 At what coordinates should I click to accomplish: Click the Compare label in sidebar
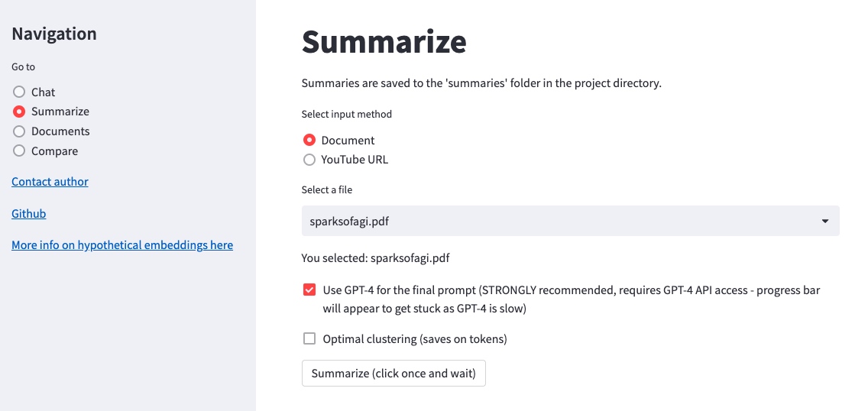(x=54, y=151)
